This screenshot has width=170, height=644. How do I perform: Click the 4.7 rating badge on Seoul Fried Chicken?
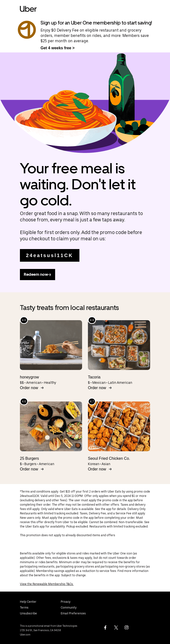92,401
